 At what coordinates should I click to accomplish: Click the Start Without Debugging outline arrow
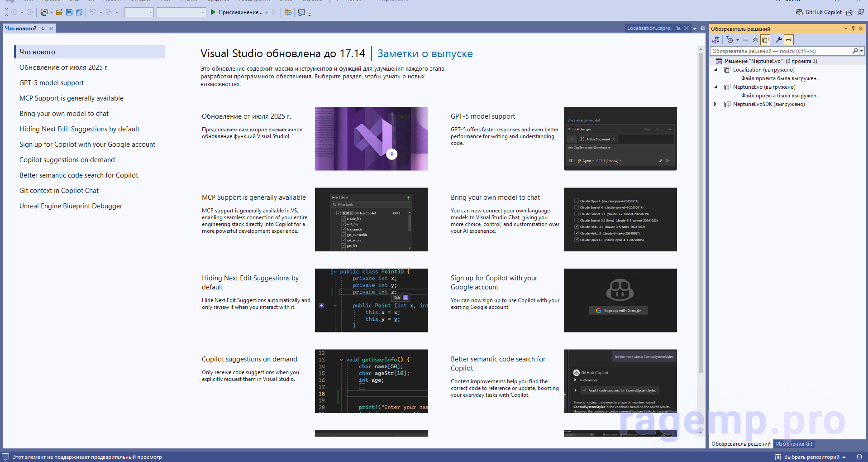pyautogui.click(x=274, y=12)
